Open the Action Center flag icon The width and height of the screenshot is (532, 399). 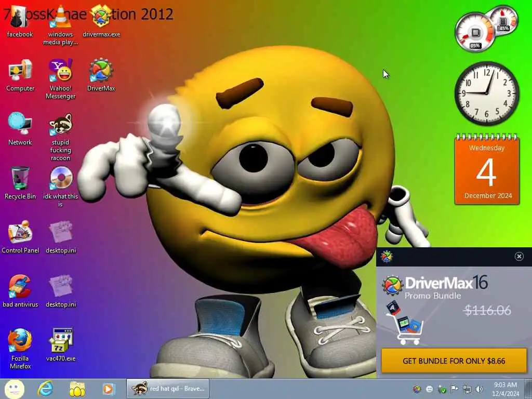click(x=454, y=389)
